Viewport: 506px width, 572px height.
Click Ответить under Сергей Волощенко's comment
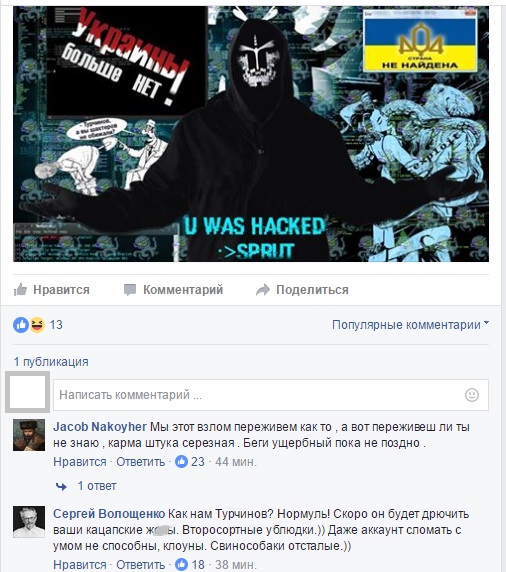click(x=140, y=565)
